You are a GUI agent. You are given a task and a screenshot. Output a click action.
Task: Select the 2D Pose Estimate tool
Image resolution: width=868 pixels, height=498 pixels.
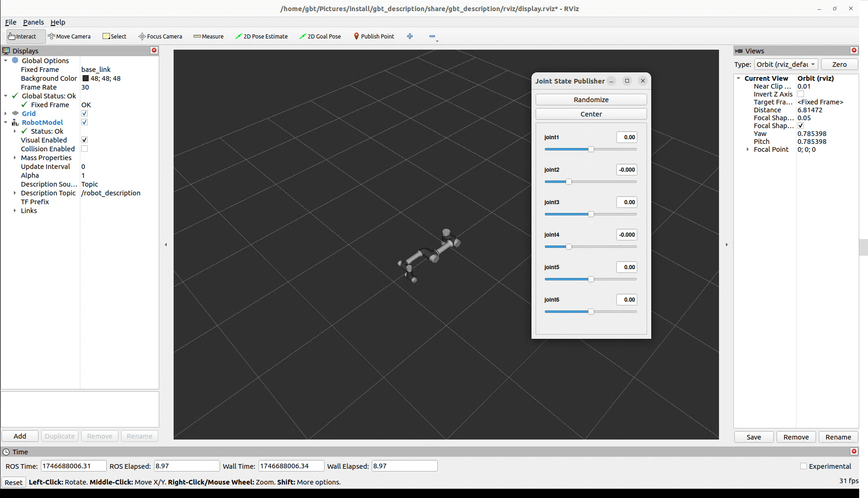click(261, 36)
